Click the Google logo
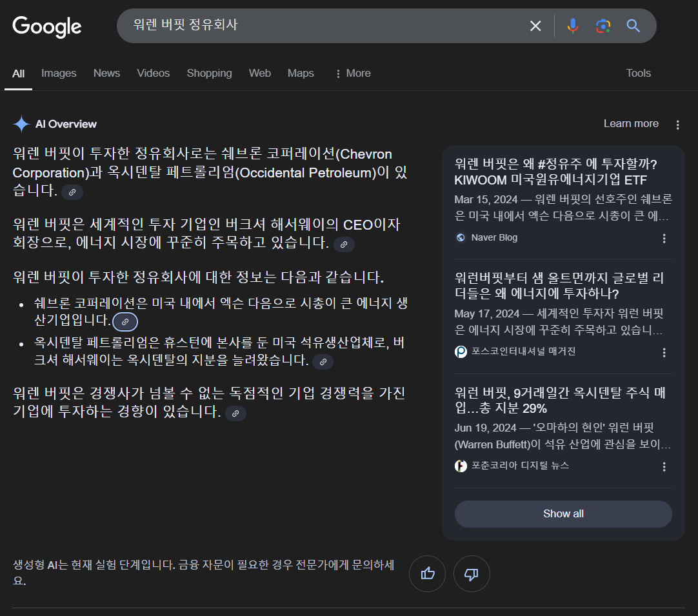 [x=46, y=26]
